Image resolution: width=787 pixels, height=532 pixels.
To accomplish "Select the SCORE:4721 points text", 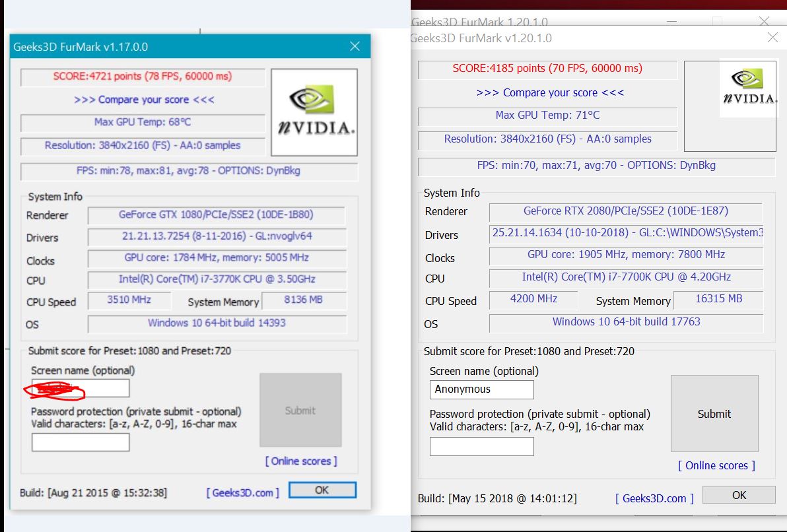I will click(143, 77).
